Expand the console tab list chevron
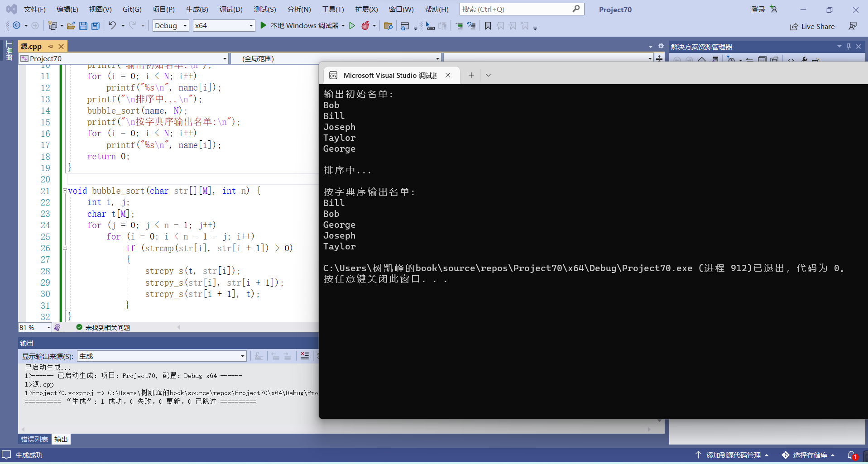The image size is (868, 464). (488, 75)
